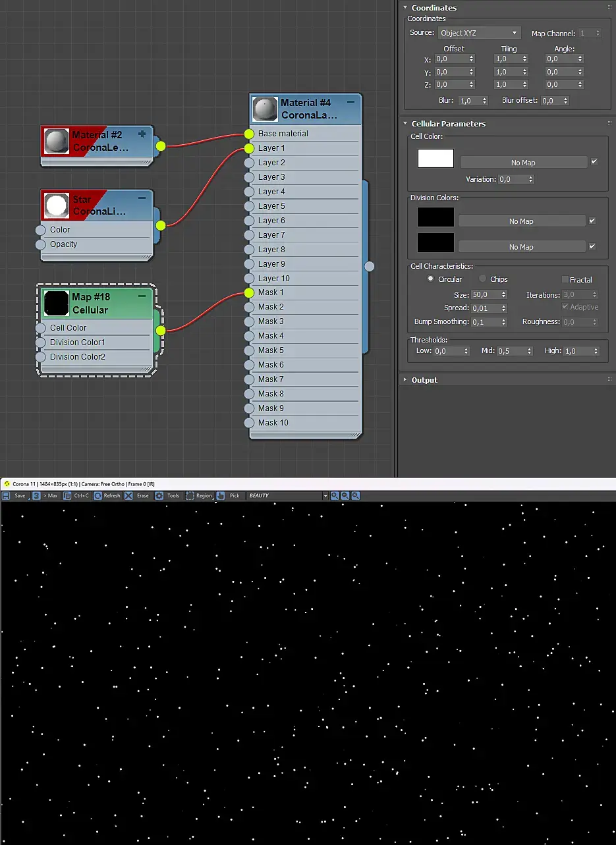Click the Mid threshold value field
Viewport: 616px width, 845px height.
511,351
